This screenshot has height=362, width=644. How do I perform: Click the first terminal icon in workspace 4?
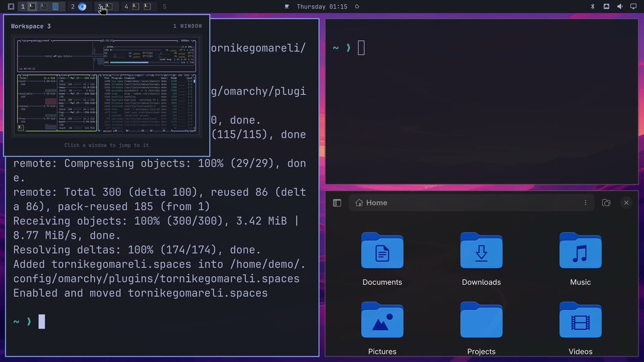pos(136,6)
